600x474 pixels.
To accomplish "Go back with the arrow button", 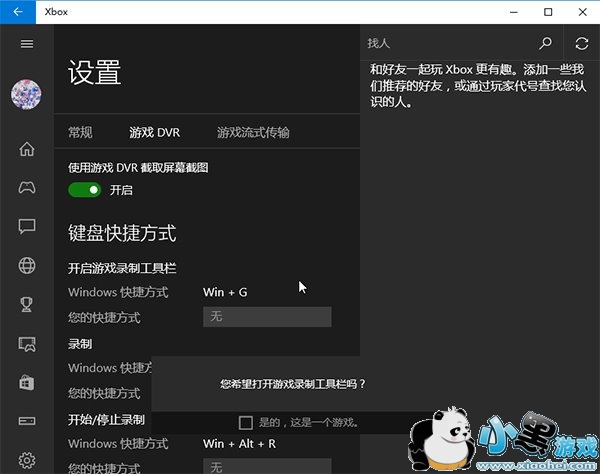I will coord(18,12).
